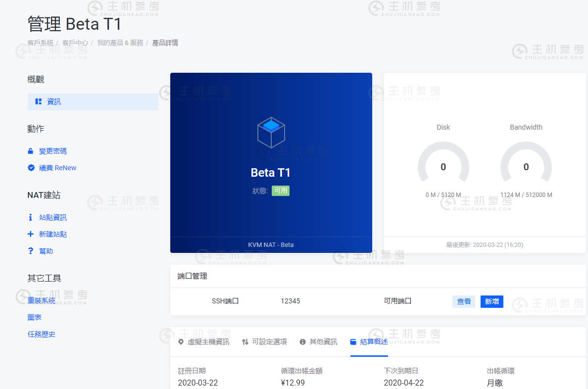Click the 變更密碼 lock icon
Viewport: 588px width, 389px height.
click(x=31, y=150)
